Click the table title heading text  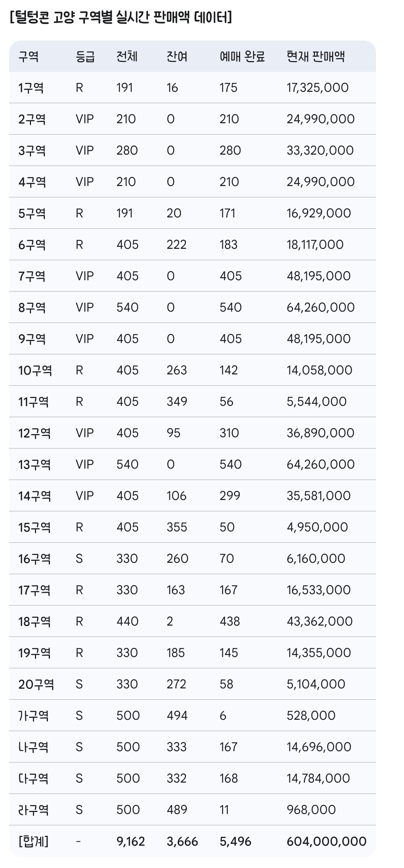tap(121, 18)
